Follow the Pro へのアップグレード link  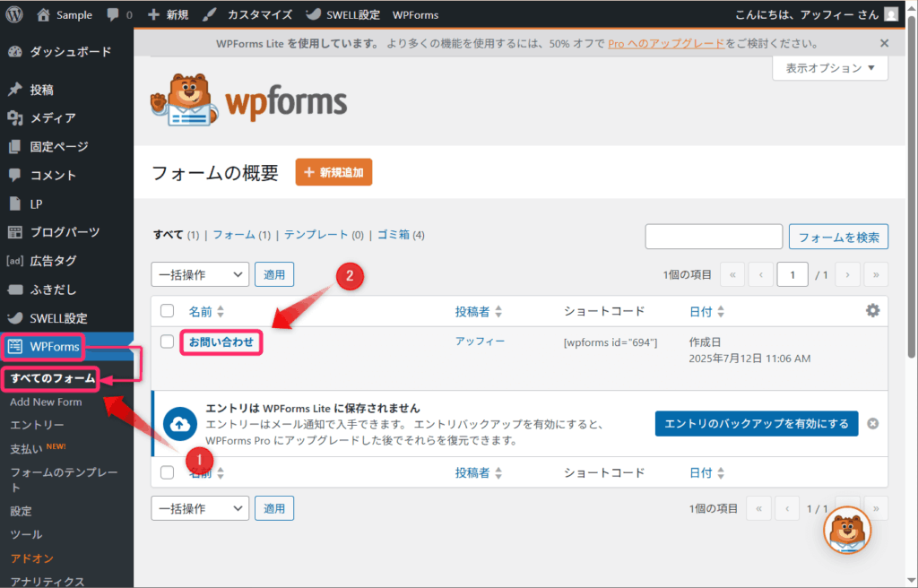click(666, 43)
